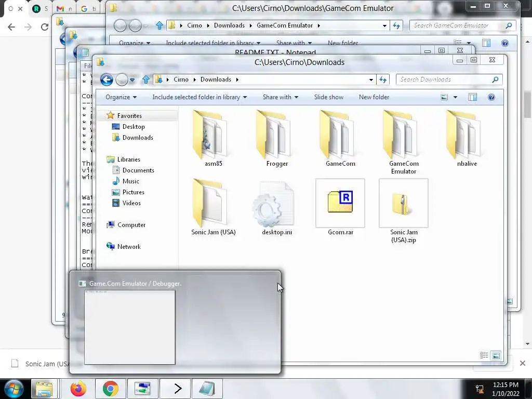Expand the Cirno breadcrumb arrow in Downloads window
The image size is (532, 399).
[195, 79]
